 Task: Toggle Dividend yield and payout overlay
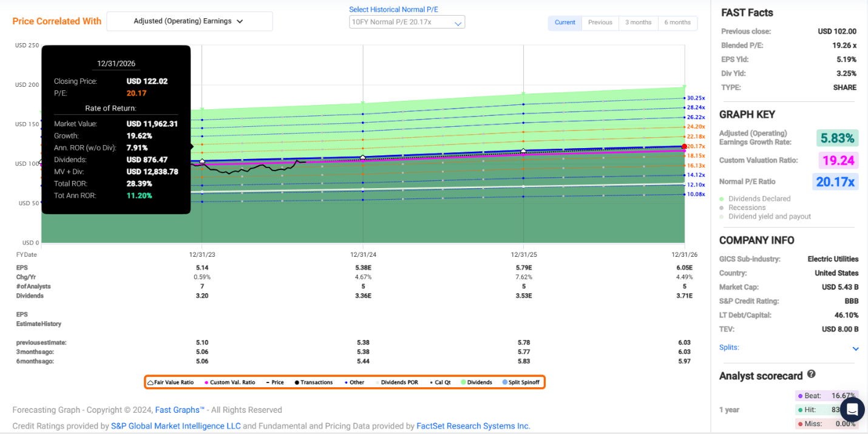(x=769, y=217)
